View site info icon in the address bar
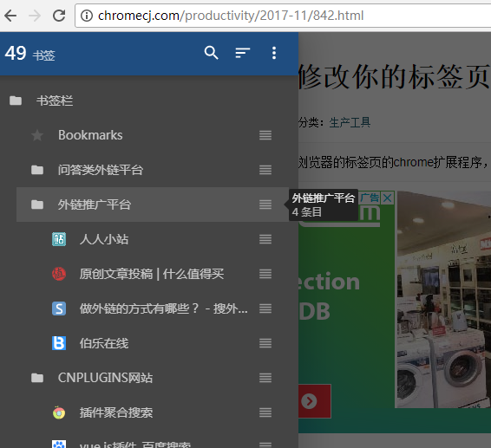This screenshot has width=491, height=448. point(87,16)
